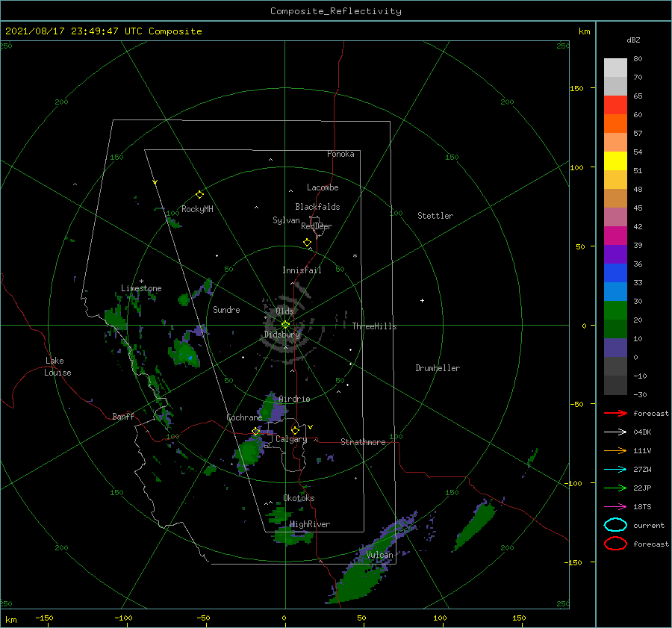Click the red forecast ellipse icon
This screenshot has width=672, height=628.
[x=615, y=544]
